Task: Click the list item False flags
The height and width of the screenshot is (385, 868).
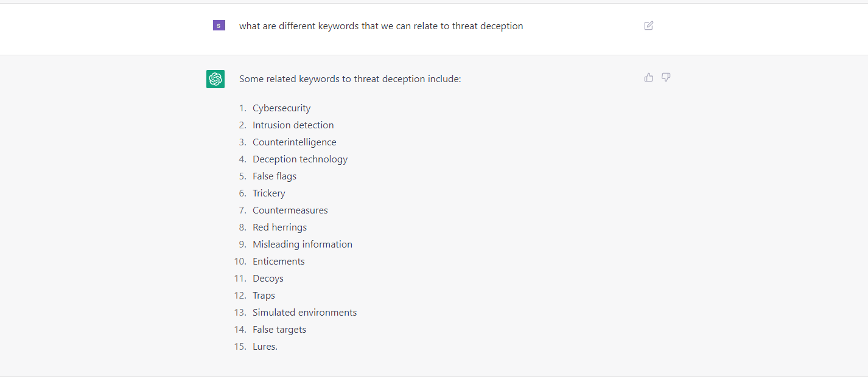Action: point(275,176)
